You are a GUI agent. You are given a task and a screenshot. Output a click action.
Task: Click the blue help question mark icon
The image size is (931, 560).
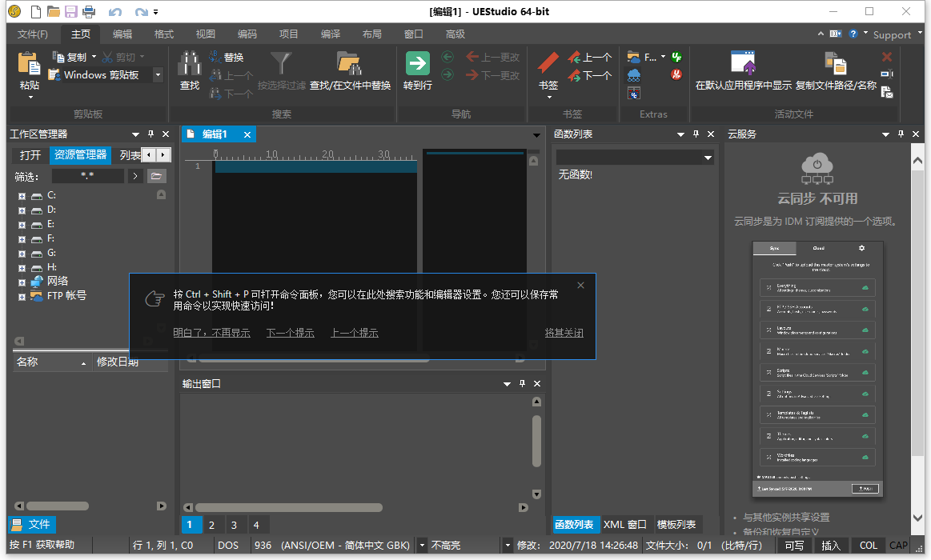coord(853,34)
